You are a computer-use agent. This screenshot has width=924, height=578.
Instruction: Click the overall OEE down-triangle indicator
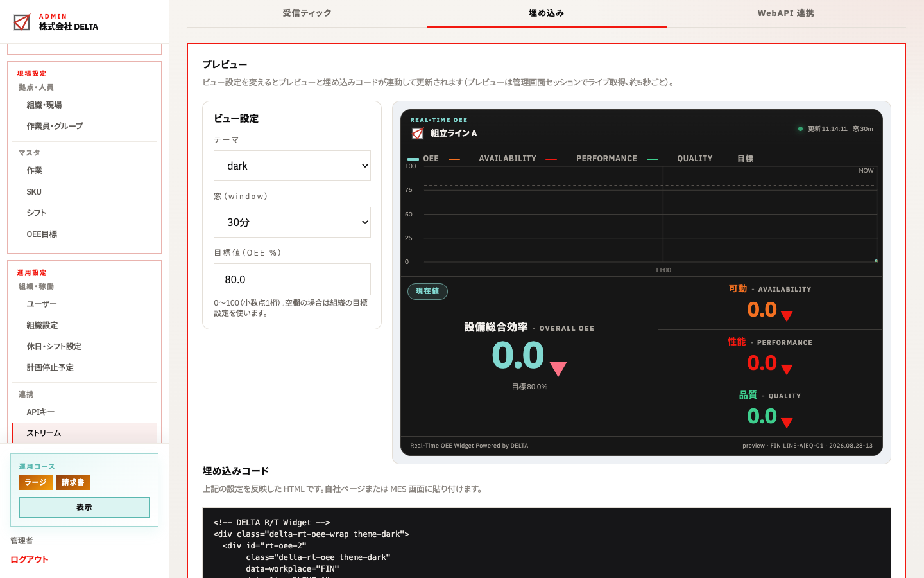[x=558, y=369]
